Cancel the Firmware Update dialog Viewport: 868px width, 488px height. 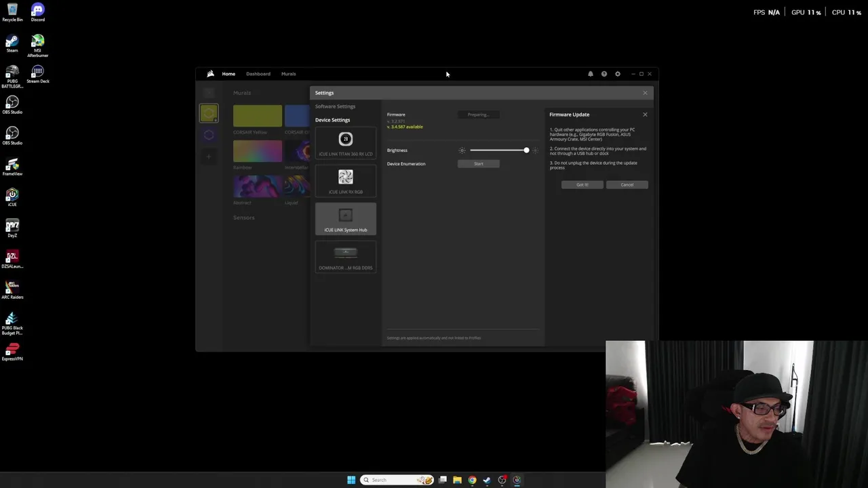click(627, 185)
